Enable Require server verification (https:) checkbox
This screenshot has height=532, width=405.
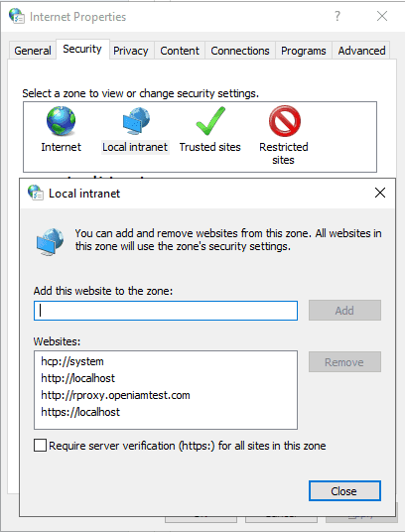click(x=40, y=445)
